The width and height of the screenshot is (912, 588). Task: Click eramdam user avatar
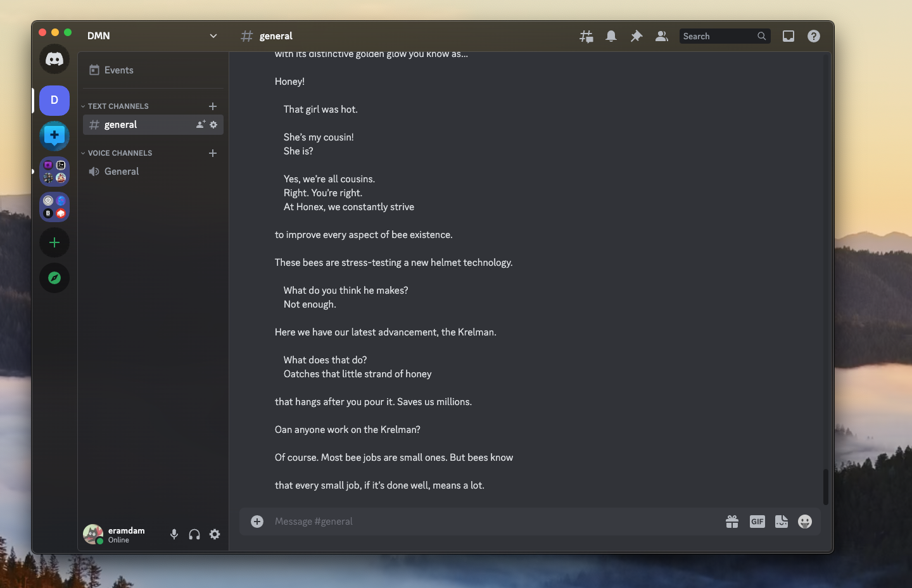pos(93,534)
